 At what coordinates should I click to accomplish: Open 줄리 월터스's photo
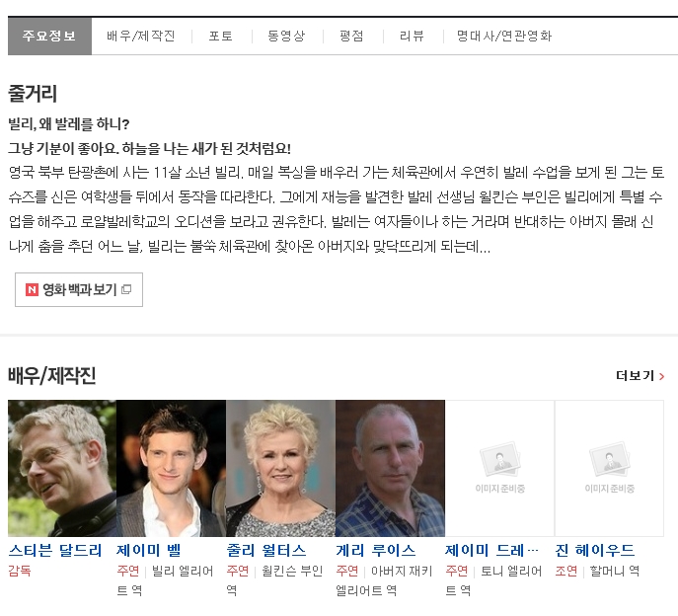[280, 469]
